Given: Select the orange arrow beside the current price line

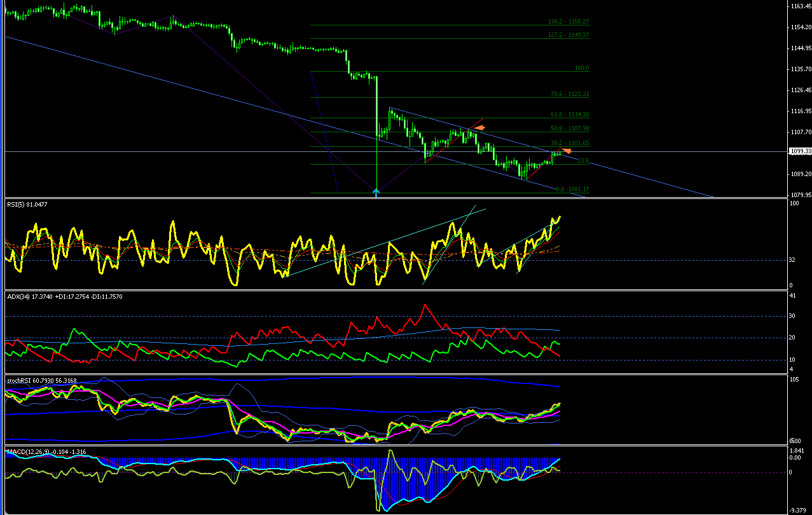Looking at the screenshot, I should coord(567,151).
